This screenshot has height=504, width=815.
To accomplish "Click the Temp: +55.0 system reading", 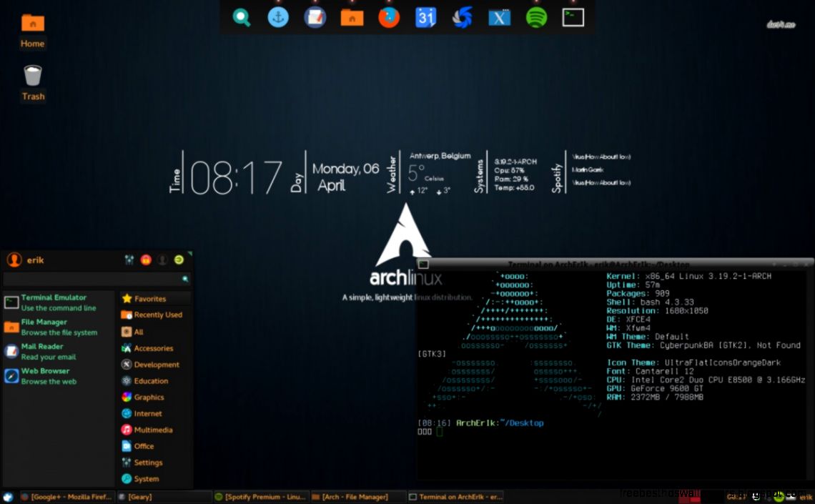I will coord(514,187).
